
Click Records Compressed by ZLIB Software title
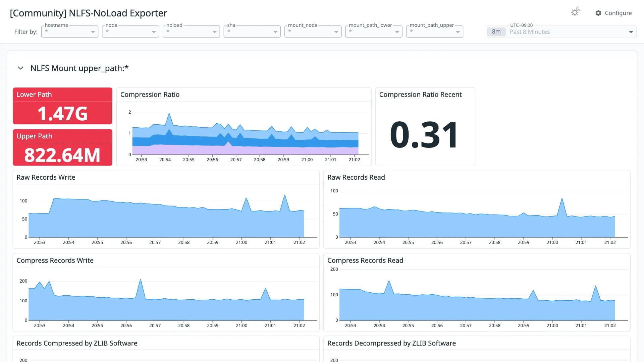77,343
